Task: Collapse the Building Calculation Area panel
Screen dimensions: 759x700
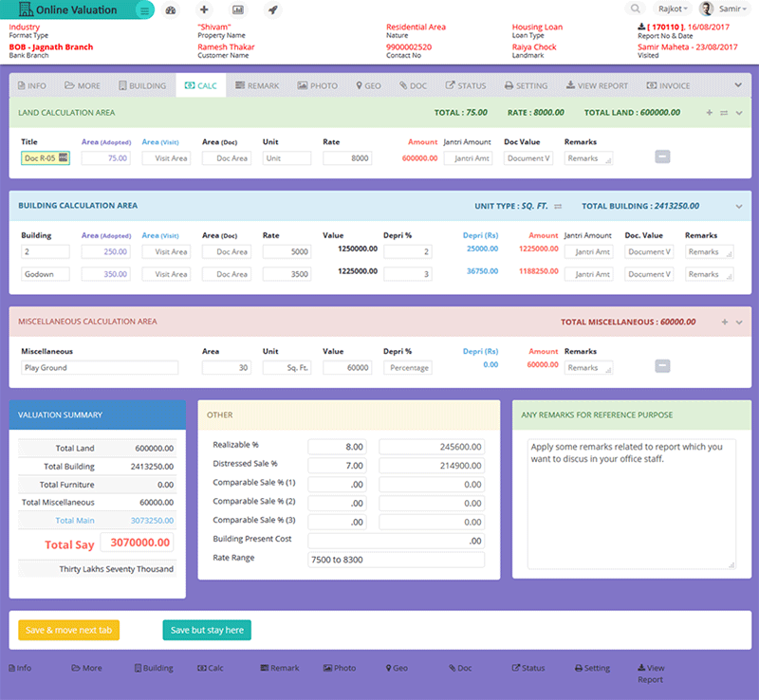Action: click(738, 206)
